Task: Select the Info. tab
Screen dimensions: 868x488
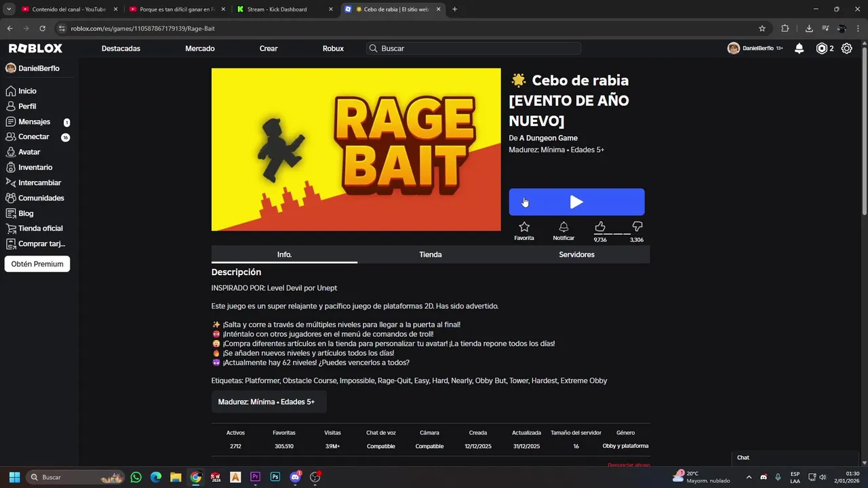Action: [284, 255]
